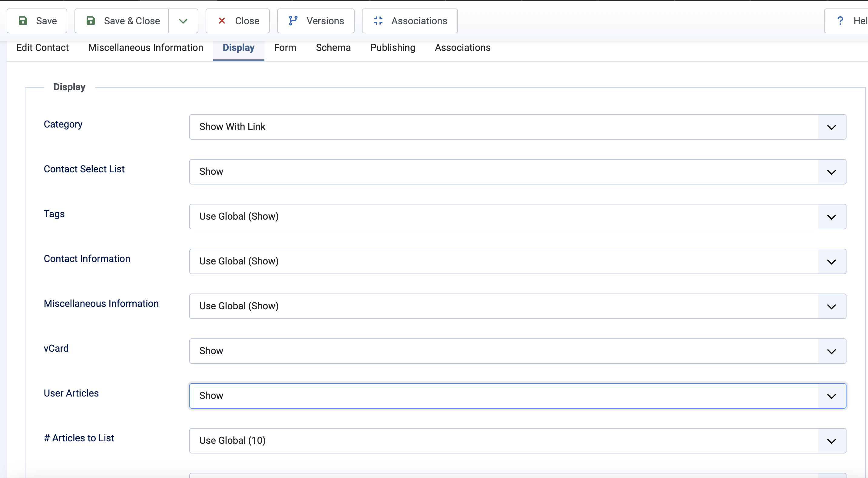Open the Contact Select List dropdown
The height and width of the screenshot is (478, 868).
[517, 171]
